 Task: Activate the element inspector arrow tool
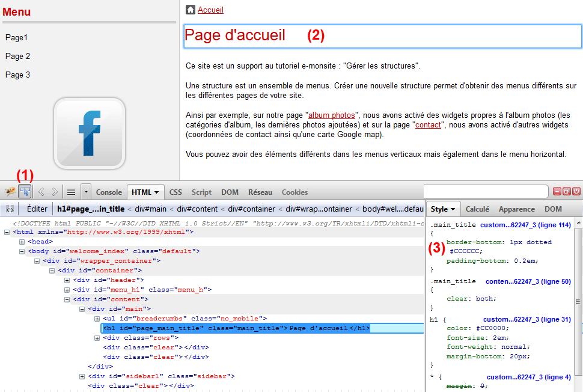[x=25, y=192]
